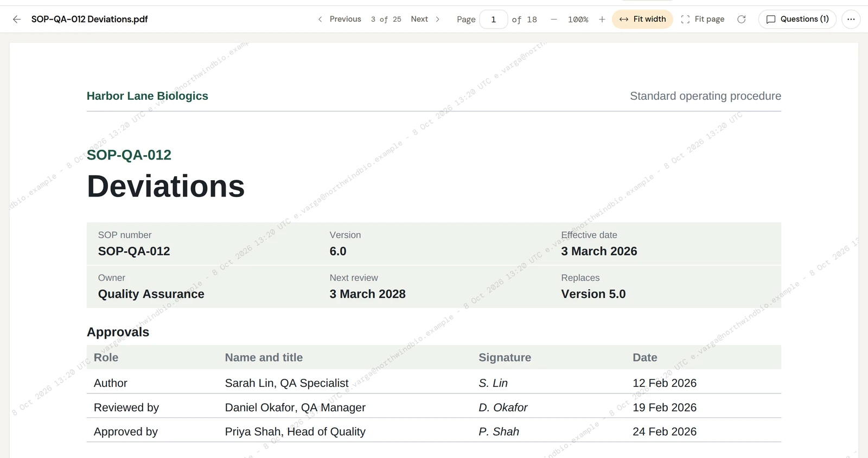
Task: Click the 100% zoom level
Action: click(578, 20)
